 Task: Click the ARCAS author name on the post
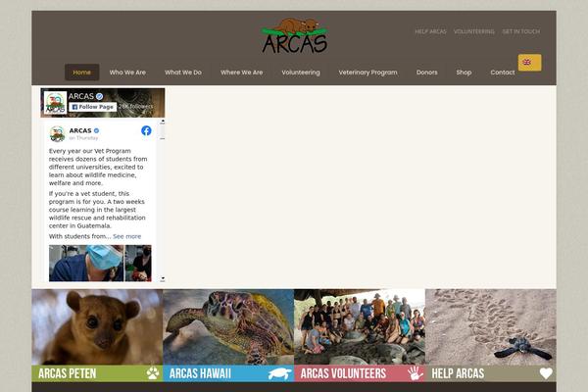coord(80,130)
